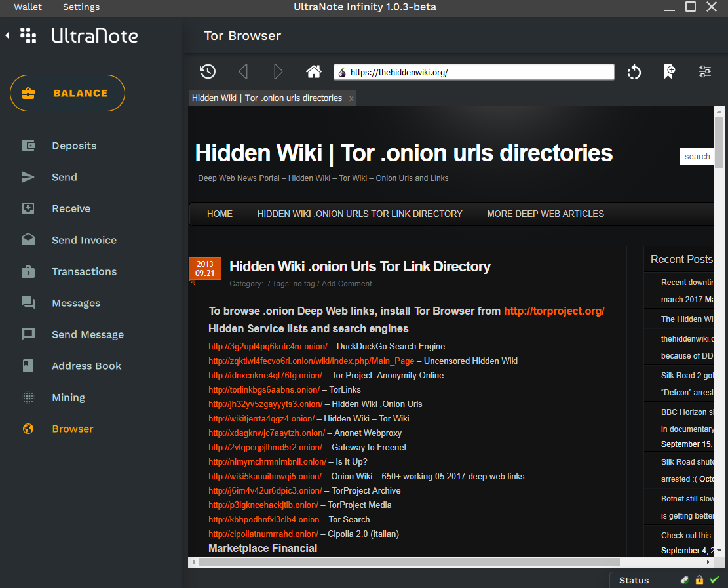Open HIDDEN WIKI .ONION URLS TOR LINK DIRECTORY
This screenshot has height=588, width=728.
coord(360,214)
